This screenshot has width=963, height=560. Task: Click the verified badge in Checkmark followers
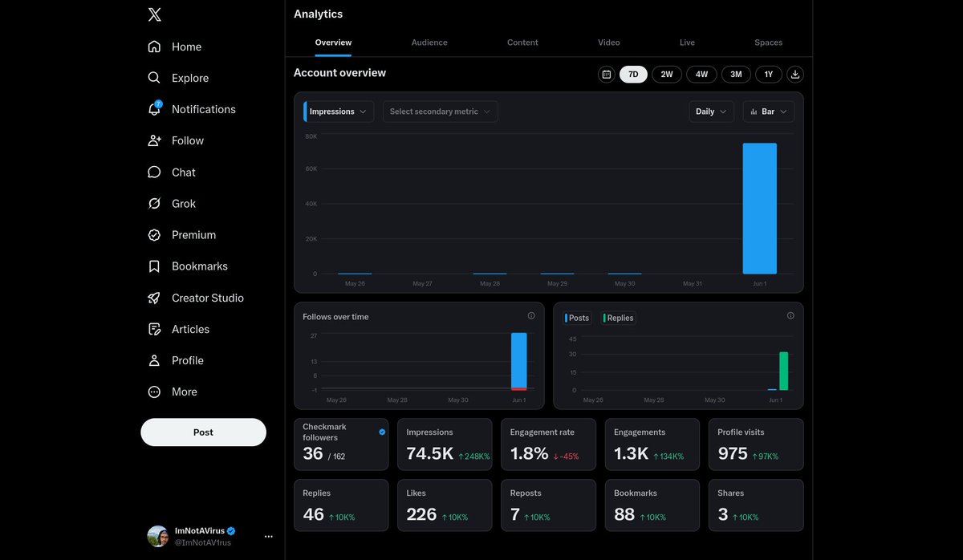tap(382, 432)
